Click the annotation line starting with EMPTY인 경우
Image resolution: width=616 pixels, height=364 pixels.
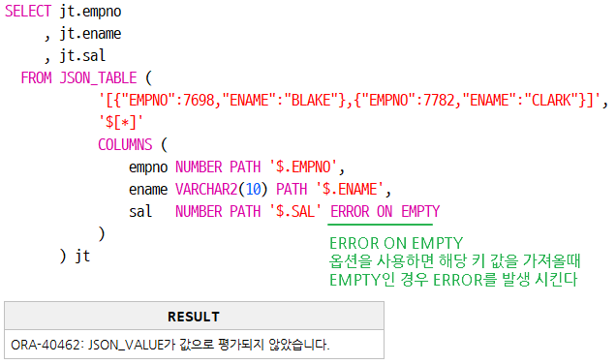pyautogui.click(x=453, y=280)
